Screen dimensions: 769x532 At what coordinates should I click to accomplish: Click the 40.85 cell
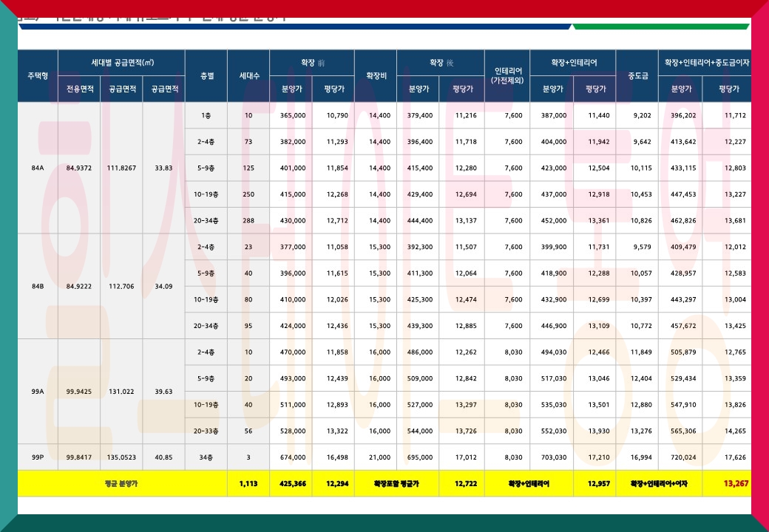(164, 457)
